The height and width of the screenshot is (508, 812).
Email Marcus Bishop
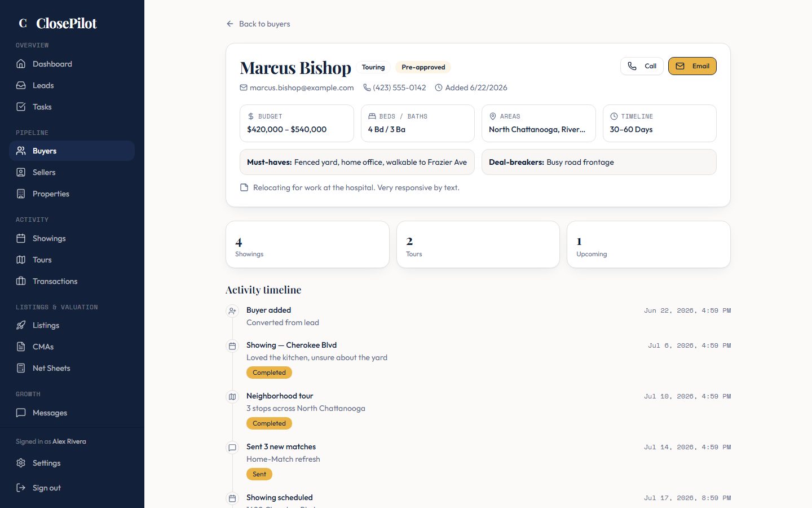click(692, 66)
